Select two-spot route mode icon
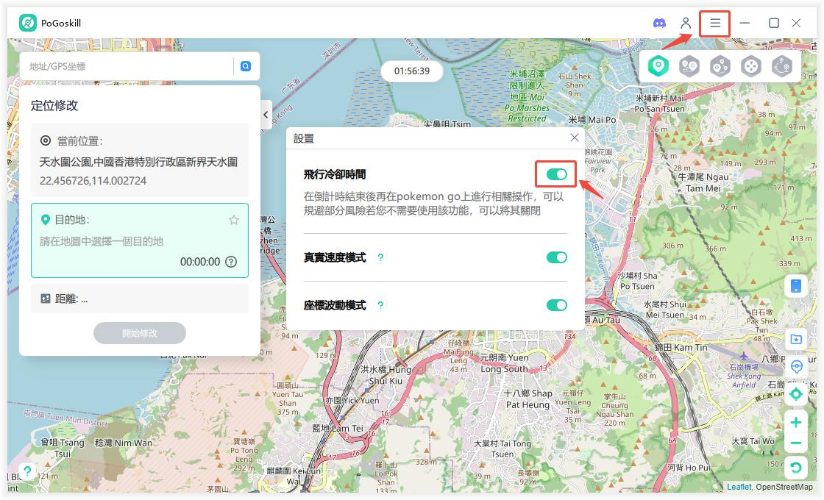824x500 pixels. [x=689, y=66]
